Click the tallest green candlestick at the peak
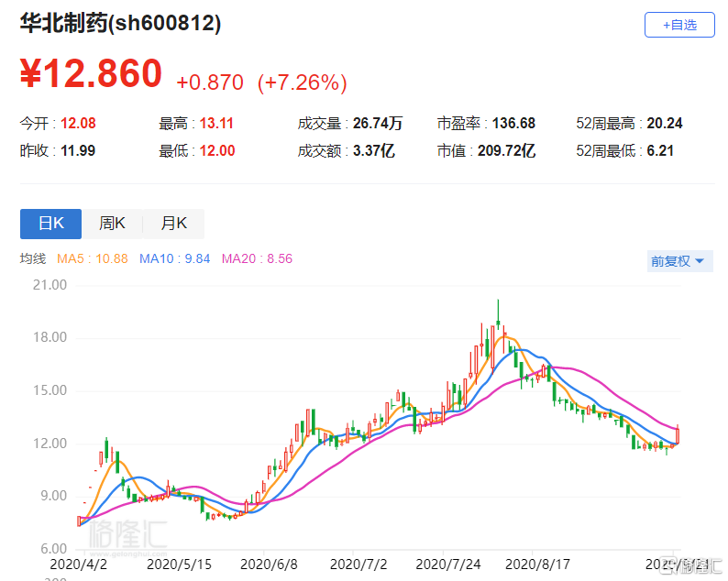 (498, 315)
